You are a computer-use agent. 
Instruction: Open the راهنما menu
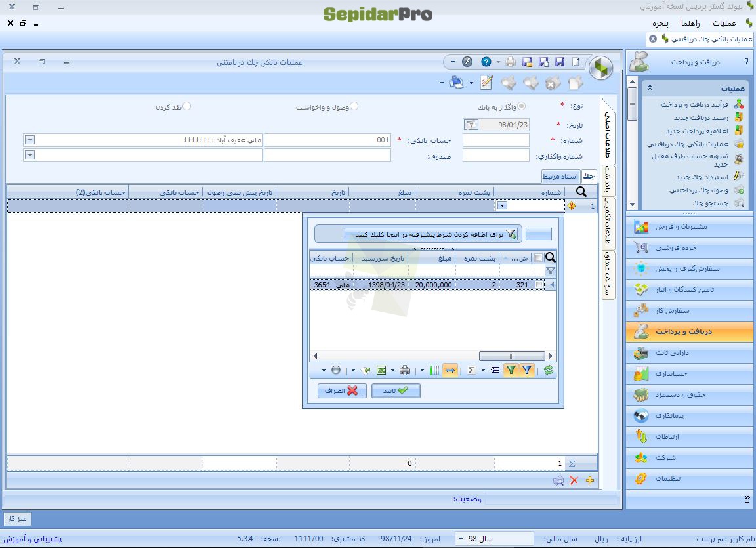click(690, 23)
